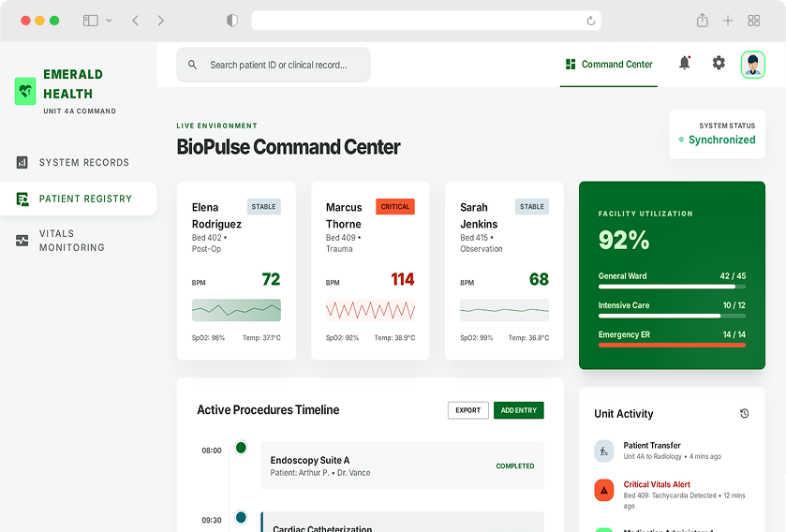Image resolution: width=786 pixels, height=532 pixels.
Task: Expand the sidebar toggle dropdown chevron
Action: (109, 21)
